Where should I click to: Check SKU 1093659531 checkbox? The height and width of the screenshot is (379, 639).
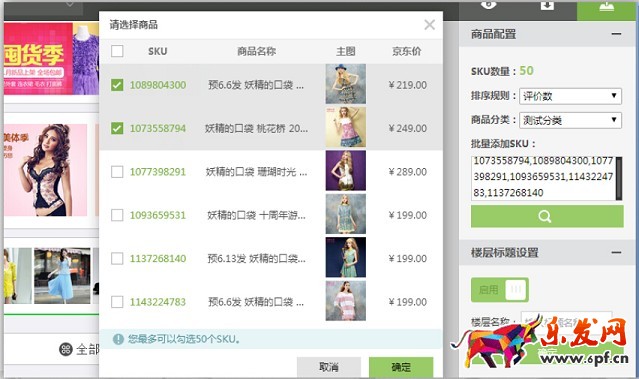117,215
